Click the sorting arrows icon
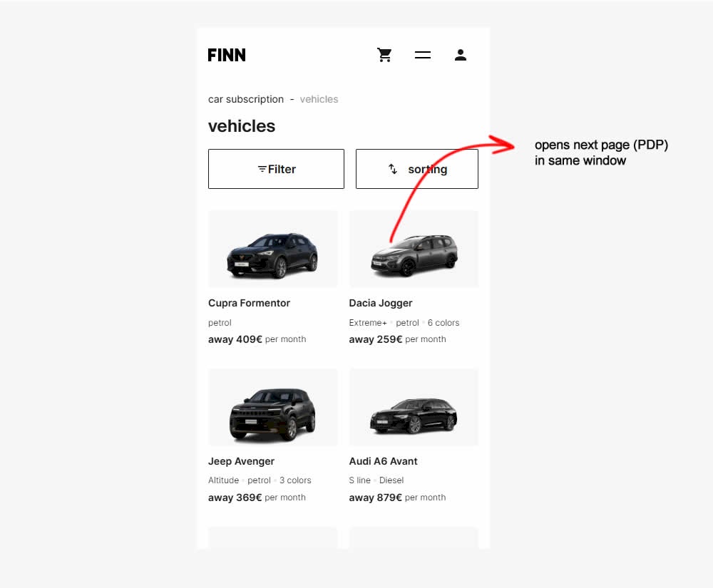This screenshot has height=588, width=713. pos(393,169)
